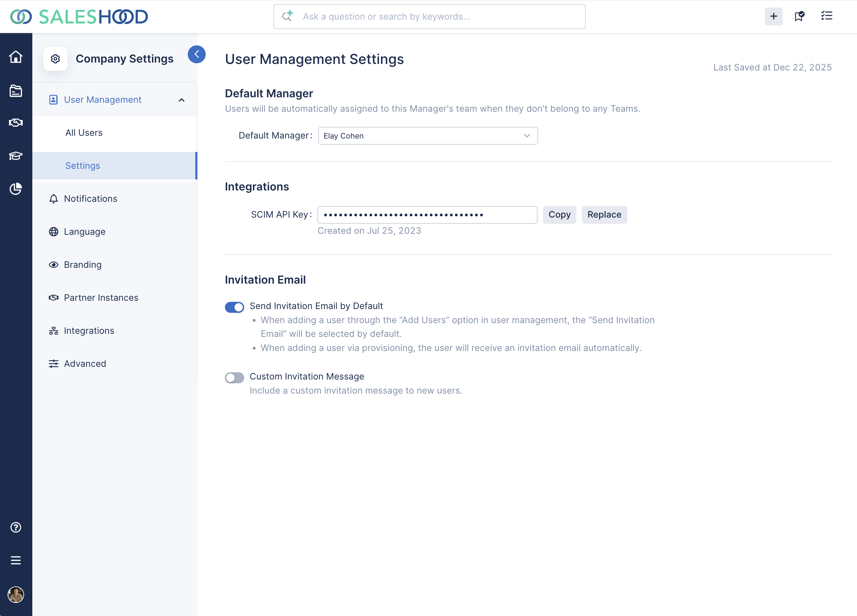Open the Home icon in the sidebar

[15, 56]
